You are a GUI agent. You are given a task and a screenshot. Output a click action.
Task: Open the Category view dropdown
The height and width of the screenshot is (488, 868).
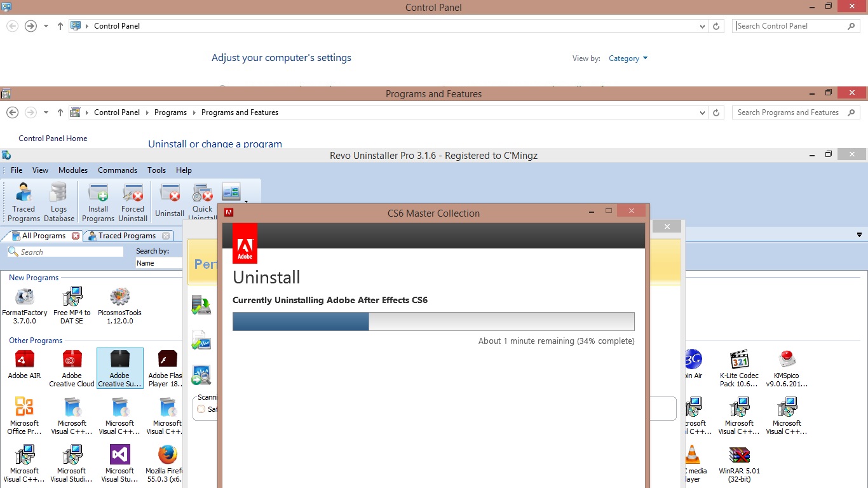click(x=627, y=58)
